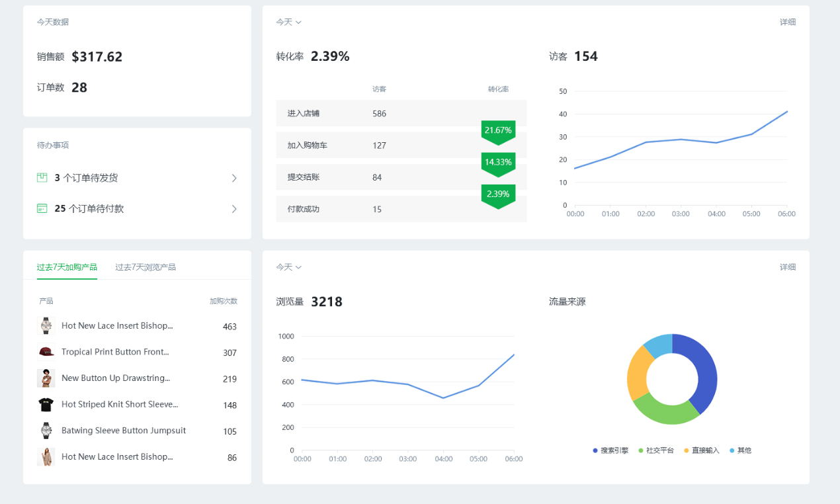The width and height of the screenshot is (840, 504).
Task: Click the black t-shirt thumbnail for Hot Striped Knit
Action: tap(46, 404)
